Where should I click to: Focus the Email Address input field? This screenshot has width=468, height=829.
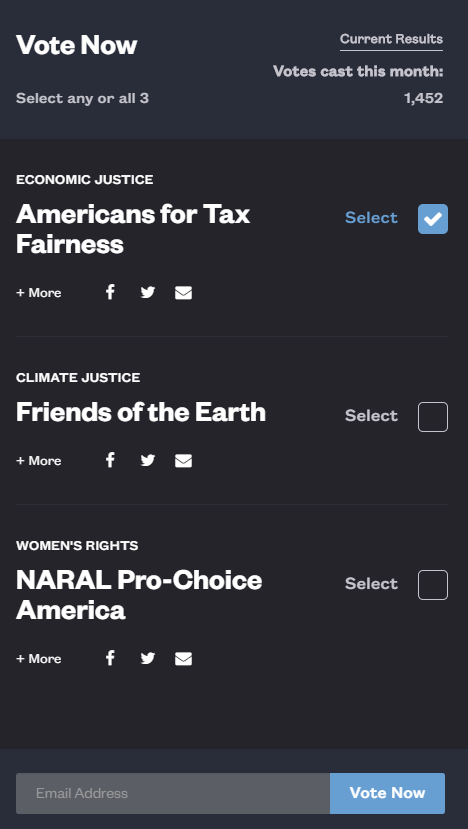[173, 793]
